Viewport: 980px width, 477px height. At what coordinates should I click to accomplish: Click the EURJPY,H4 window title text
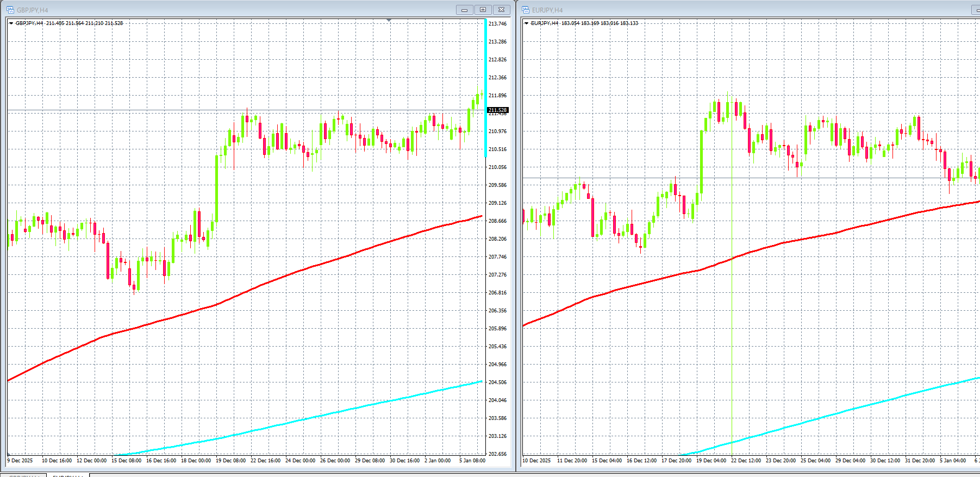[x=547, y=10]
